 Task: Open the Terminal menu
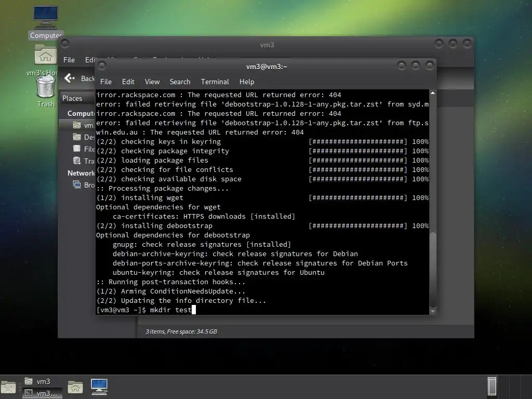[215, 82]
